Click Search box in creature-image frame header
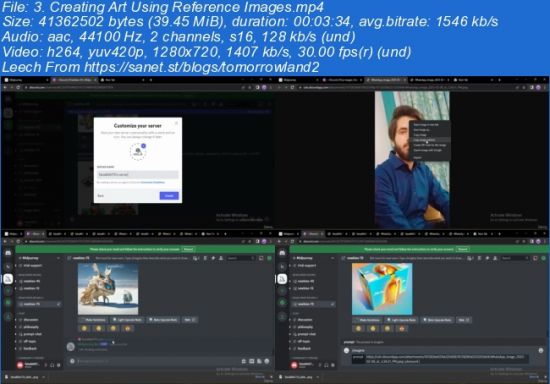Image resolution: width=550 pixels, height=384 pixels. 241,258
